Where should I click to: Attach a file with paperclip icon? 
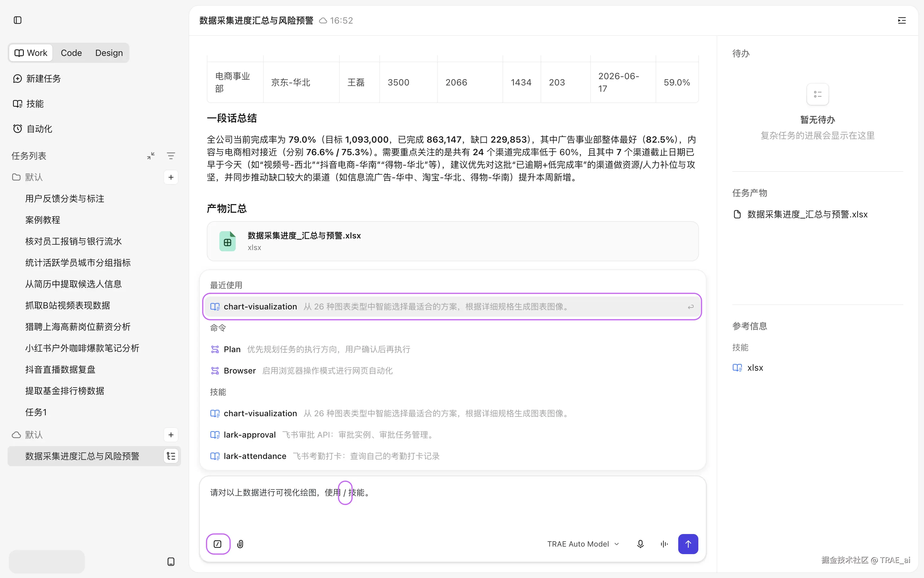pyautogui.click(x=240, y=543)
